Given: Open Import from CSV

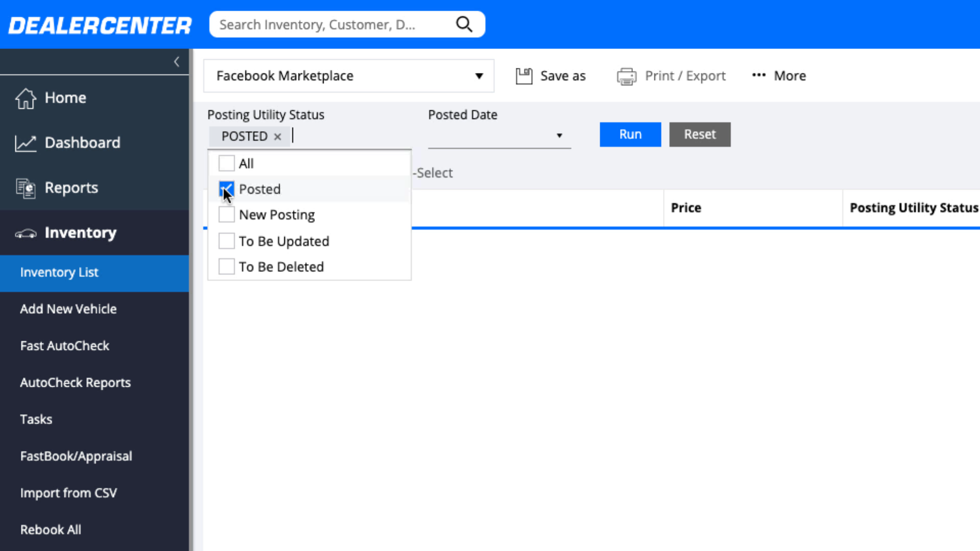Looking at the screenshot, I should click(94, 493).
